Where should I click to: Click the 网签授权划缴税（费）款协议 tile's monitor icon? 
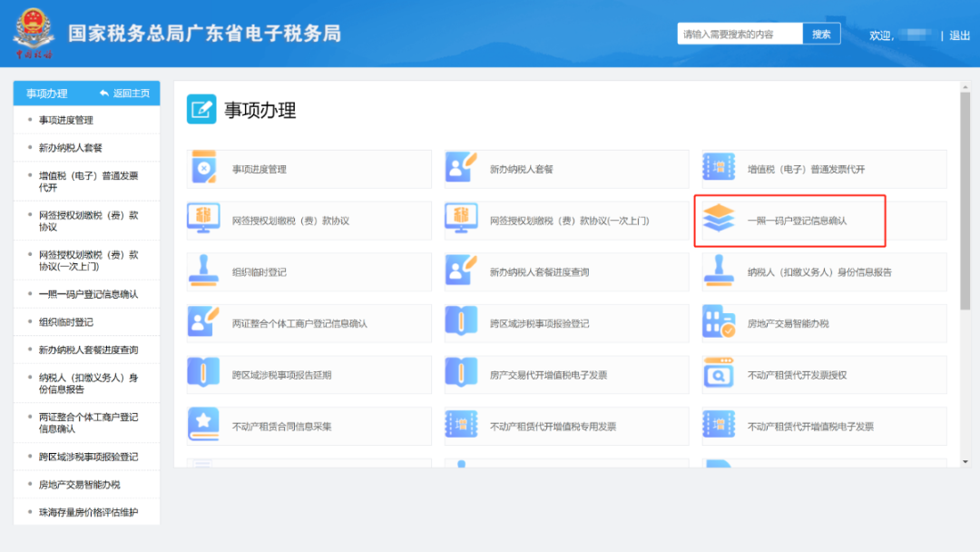point(203,219)
